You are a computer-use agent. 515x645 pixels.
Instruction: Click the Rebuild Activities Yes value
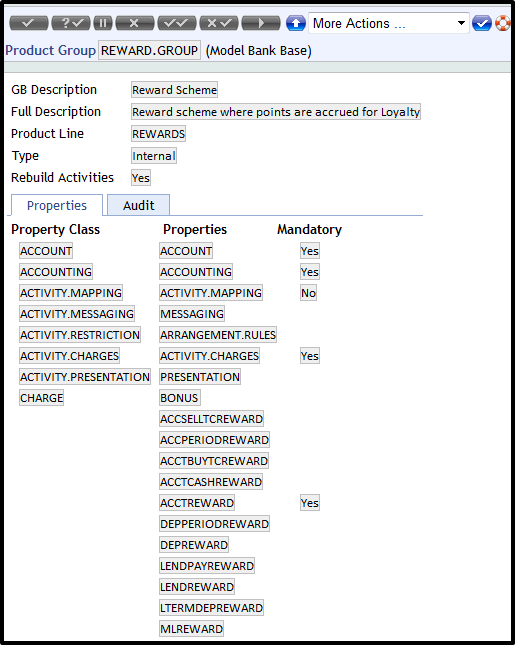pyautogui.click(x=141, y=178)
